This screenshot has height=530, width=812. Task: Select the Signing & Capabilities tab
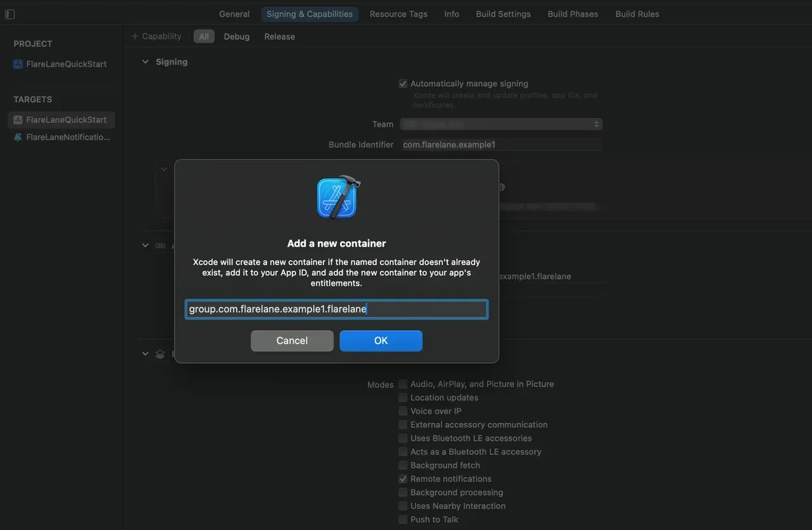coord(310,14)
